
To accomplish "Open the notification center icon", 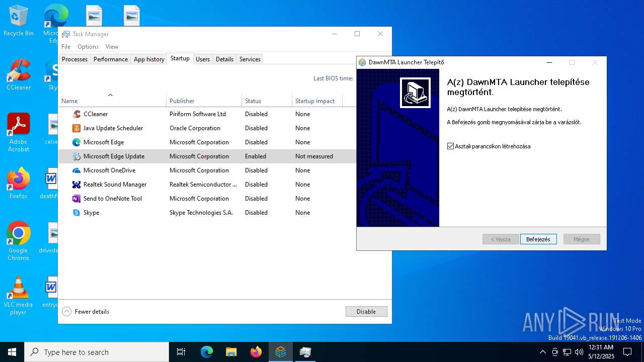I will tap(627, 352).
